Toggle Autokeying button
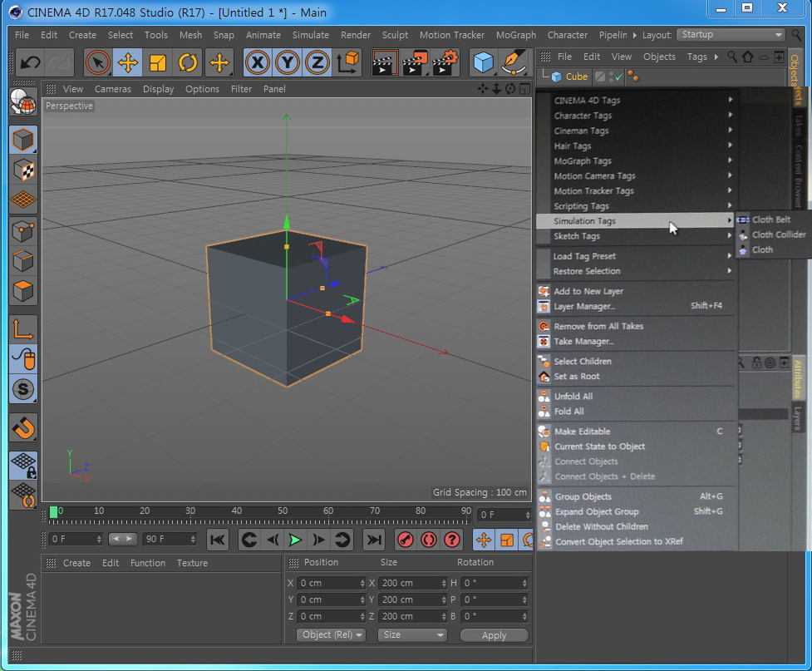This screenshot has height=671, width=812. click(428, 540)
